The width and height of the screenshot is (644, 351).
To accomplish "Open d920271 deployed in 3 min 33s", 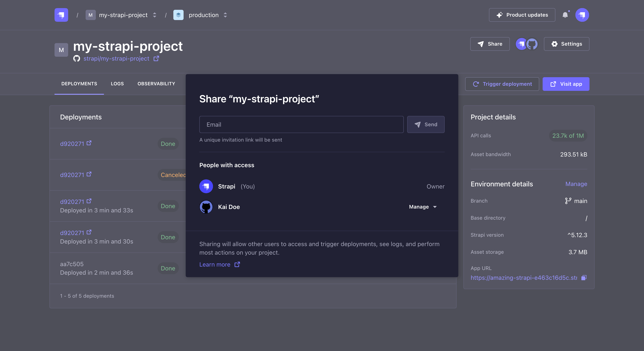I will (x=72, y=202).
